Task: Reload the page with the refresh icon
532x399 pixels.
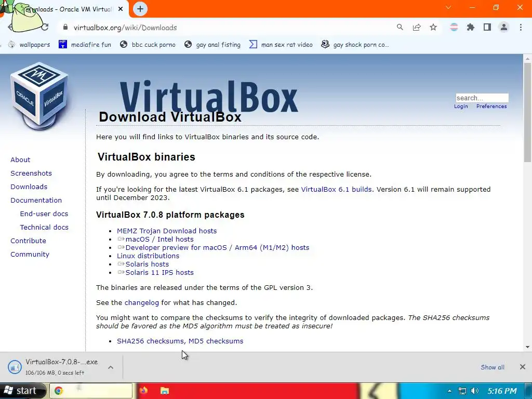Action: [x=45, y=28]
